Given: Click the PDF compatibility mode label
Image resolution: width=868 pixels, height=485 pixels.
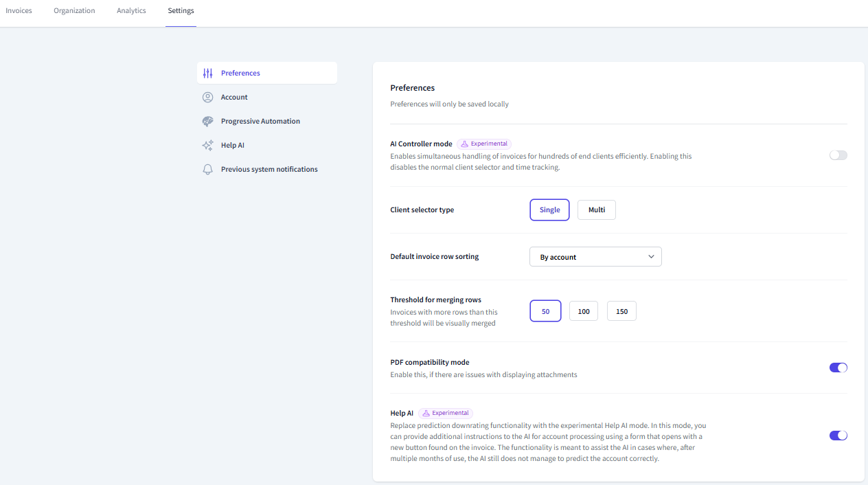Looking at the screenshot, I should 429,363.
